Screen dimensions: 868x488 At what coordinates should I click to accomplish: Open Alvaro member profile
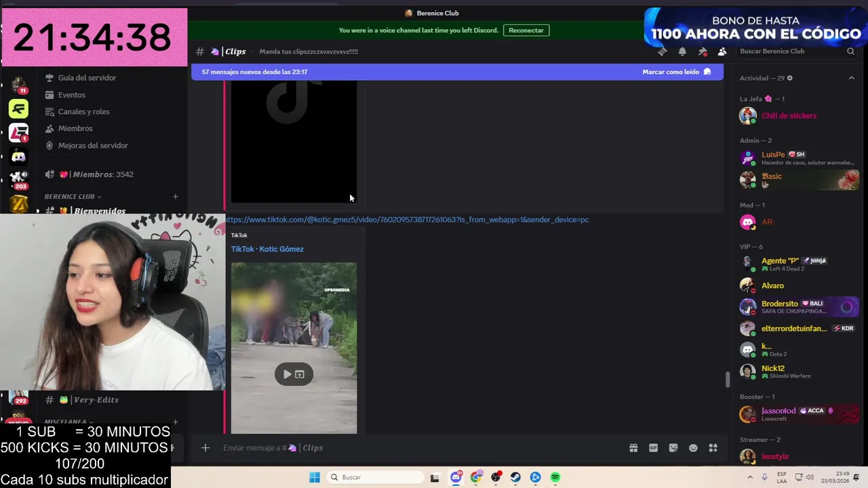pos(799,285)
